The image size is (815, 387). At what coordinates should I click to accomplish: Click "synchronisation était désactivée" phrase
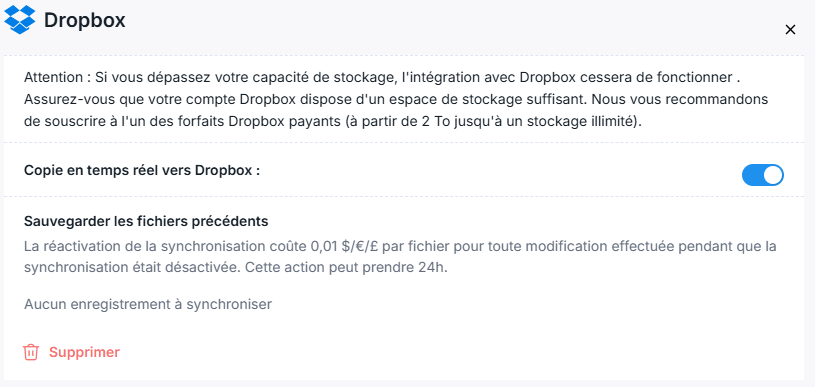point(132,268)
